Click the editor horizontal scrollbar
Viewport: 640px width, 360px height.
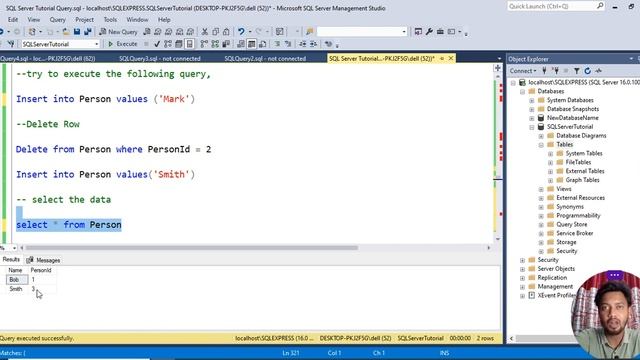192,247
